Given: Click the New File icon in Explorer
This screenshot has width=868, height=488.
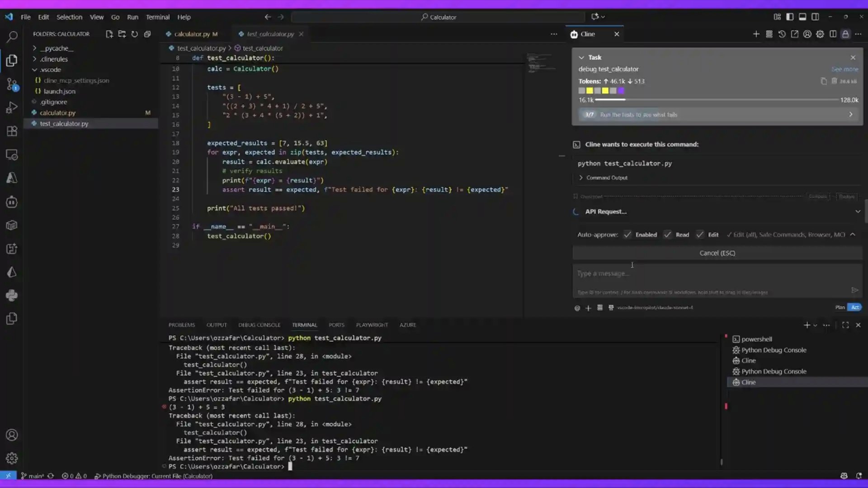Looking at the screenshot, I should (109, 34).
